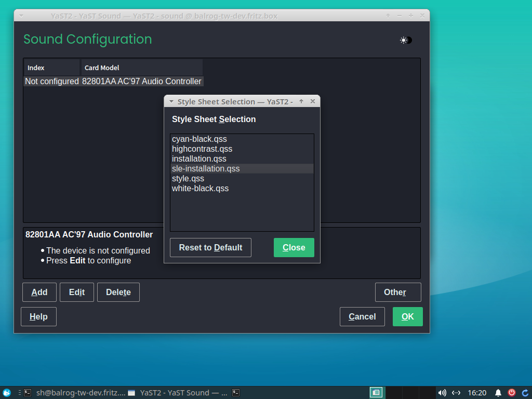The image size is (532, 399).
Task: Open the YaST2 main window menu arrow in title bar
Action: pyautogui.click(x=21, y=16)
